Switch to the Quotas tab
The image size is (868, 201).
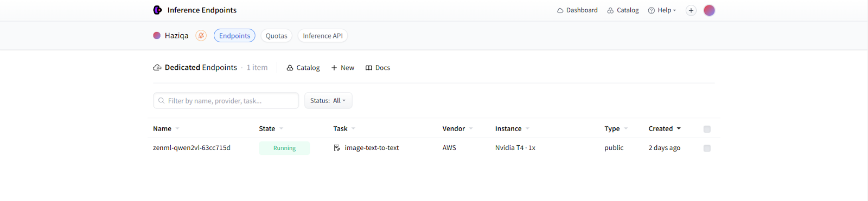(277, 36)
